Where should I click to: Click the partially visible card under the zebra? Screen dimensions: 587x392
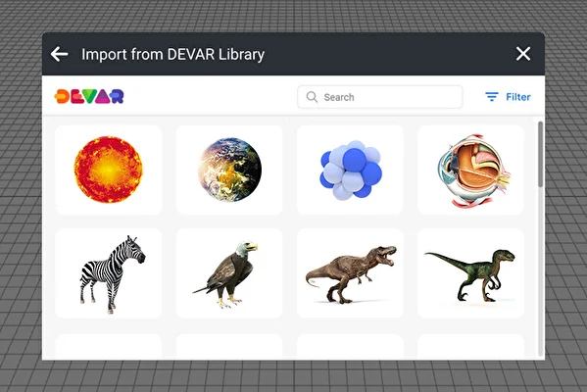[109, 346]
